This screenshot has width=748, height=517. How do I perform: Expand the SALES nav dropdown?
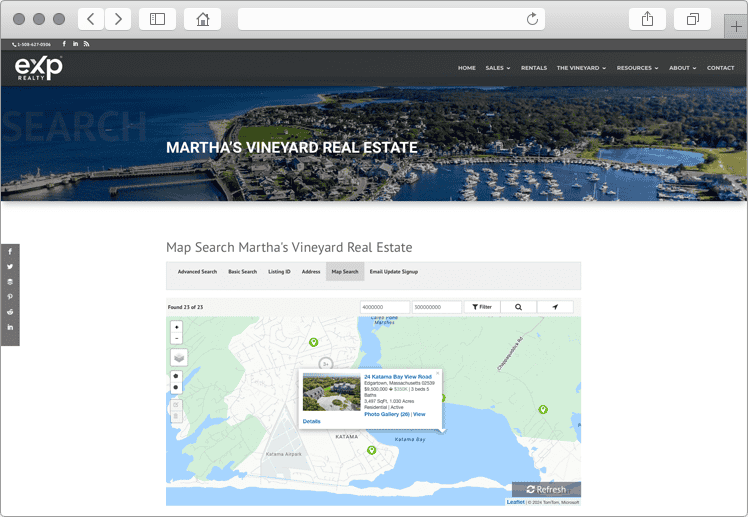click(498, 68)
